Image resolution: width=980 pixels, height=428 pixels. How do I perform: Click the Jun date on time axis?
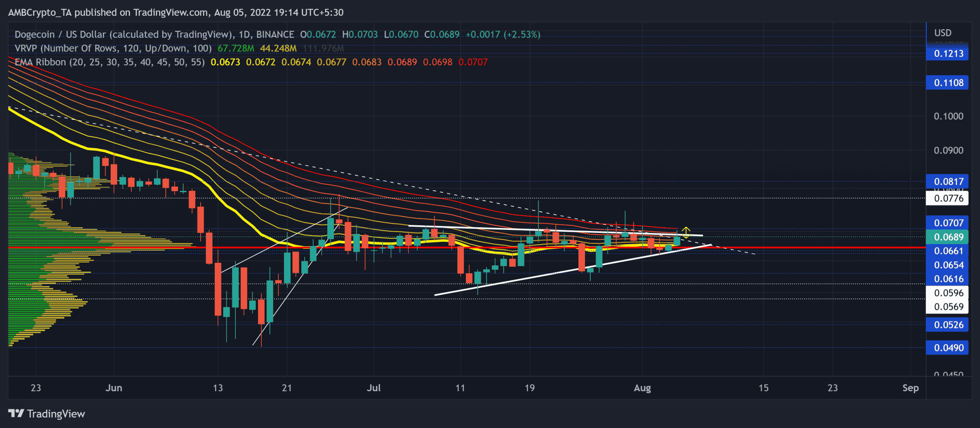coord(114,388)
